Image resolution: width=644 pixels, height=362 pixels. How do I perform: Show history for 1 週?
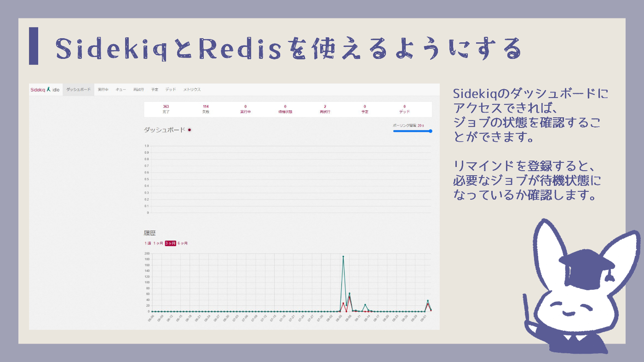pyautogui.click(x=148, y=243)
